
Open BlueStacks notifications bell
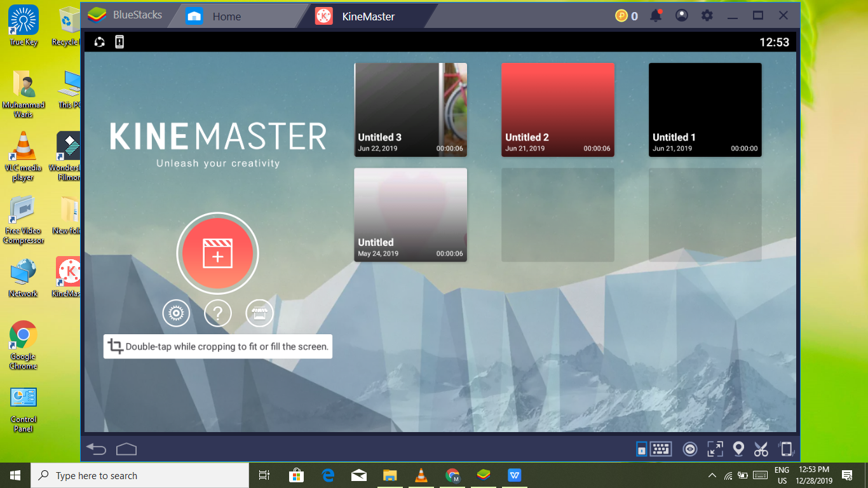pyautogui.click(x=656, y=16)
